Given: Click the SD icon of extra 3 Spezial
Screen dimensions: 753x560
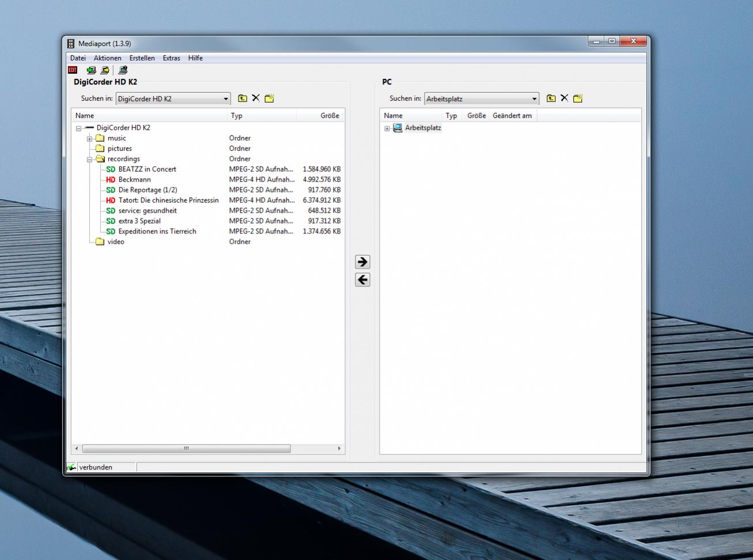Looking at the screenshot, I should pyautogui.click(x=111, y=221).
